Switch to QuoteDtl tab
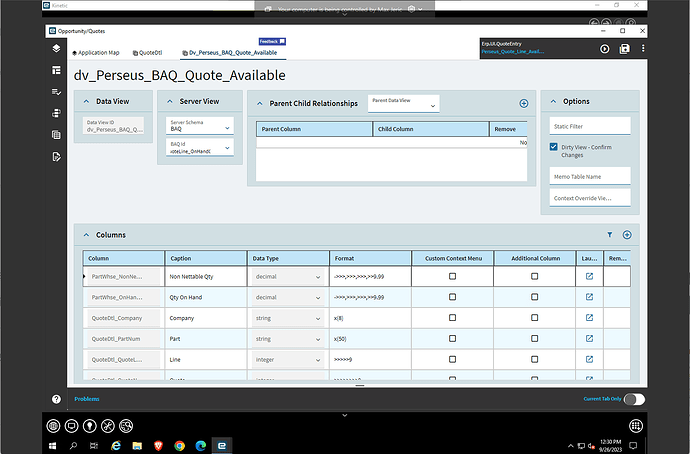The image size is (690, 454). (x=147, y=53)
